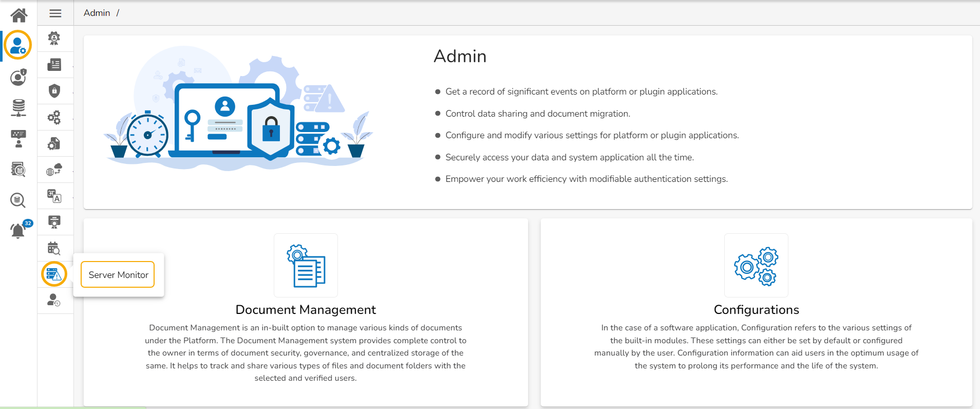The image size is (980, 409).
Task: Open the Document Management heading
Action: coord(306,310)
